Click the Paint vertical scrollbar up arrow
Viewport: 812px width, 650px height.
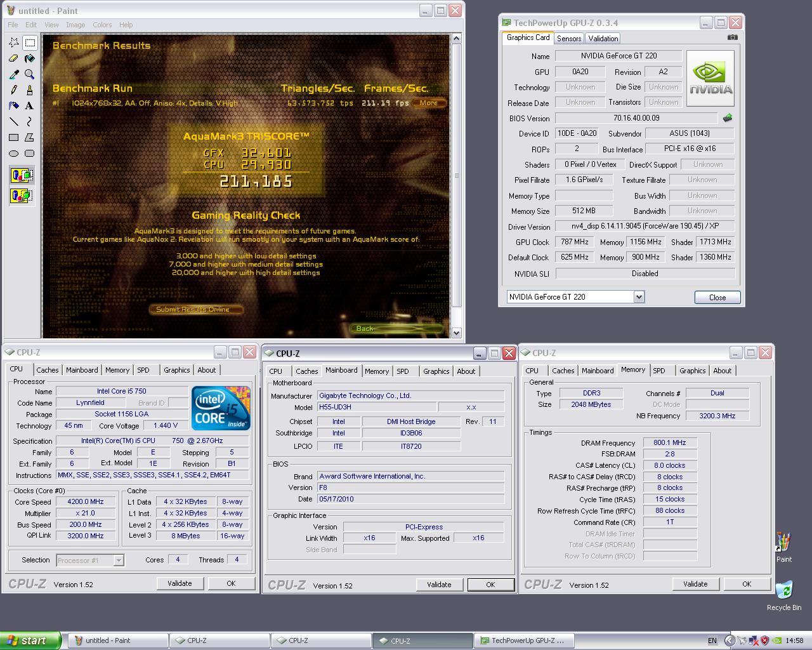click(x=456, y=39)
